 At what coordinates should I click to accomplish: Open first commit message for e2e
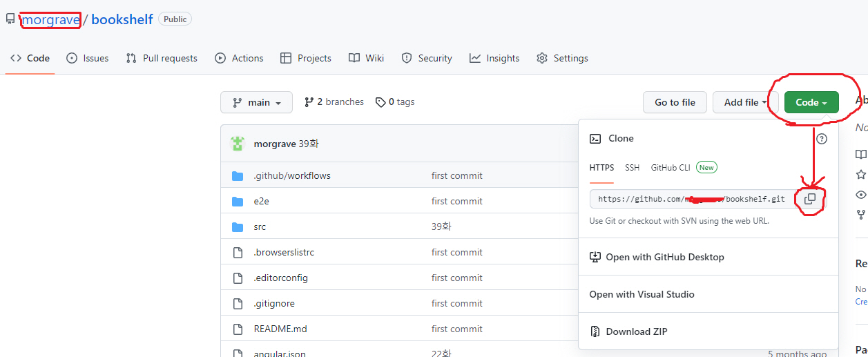click(457, 201)
